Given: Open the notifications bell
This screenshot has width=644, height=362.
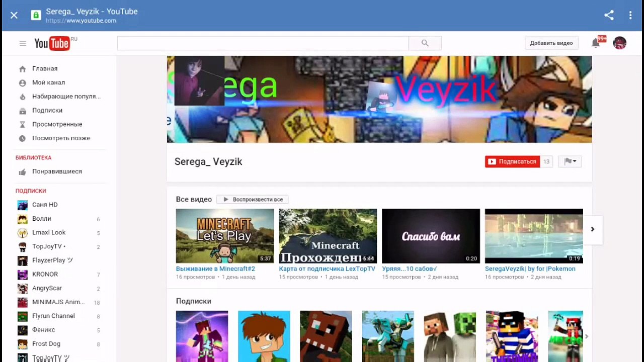Looking at the screenshot, I should 596,43.
